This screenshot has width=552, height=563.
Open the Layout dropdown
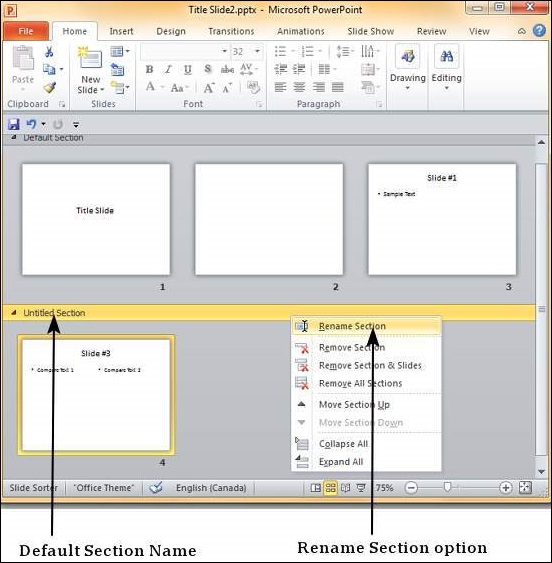(x=120, y=51)
